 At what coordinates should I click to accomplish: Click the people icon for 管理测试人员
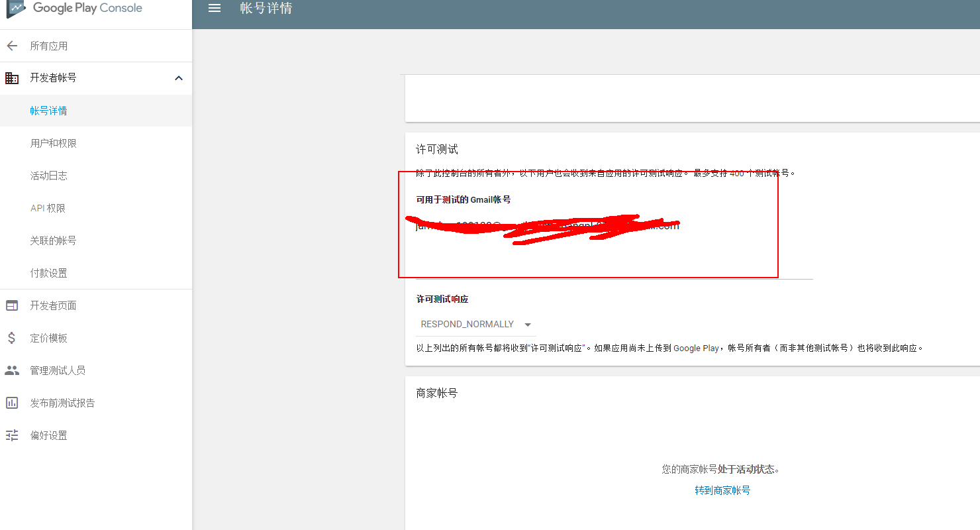point(12,370)
